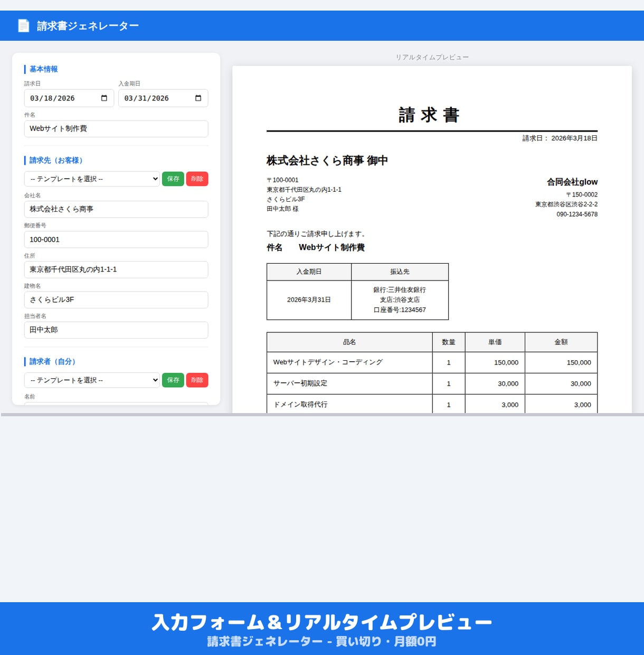Click 株式会社さくら商事 御中 in the preview

pyautogui.click(x=327, y=161)
